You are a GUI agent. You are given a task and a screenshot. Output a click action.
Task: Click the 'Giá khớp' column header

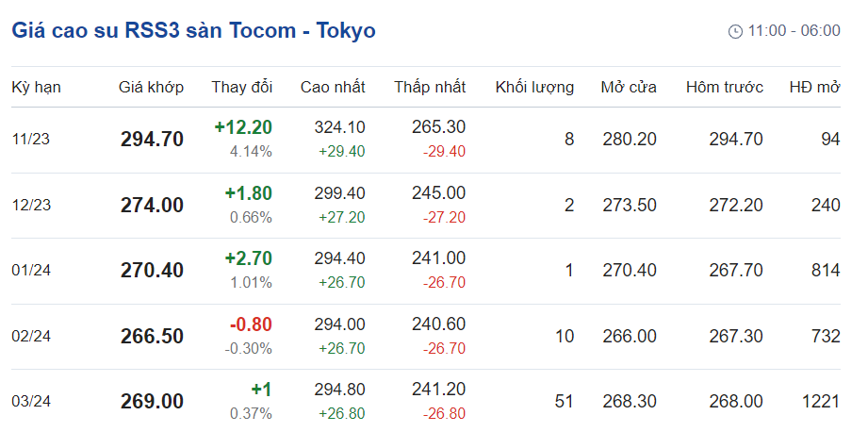[x=151, y=88]
